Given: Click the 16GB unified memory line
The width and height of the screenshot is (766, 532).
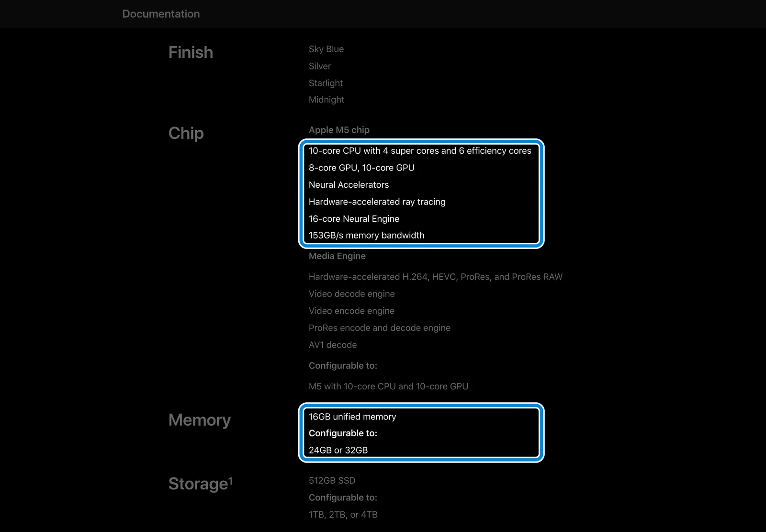Looking at the screenshot, I should pyautogui.click(x=352, y=417).
